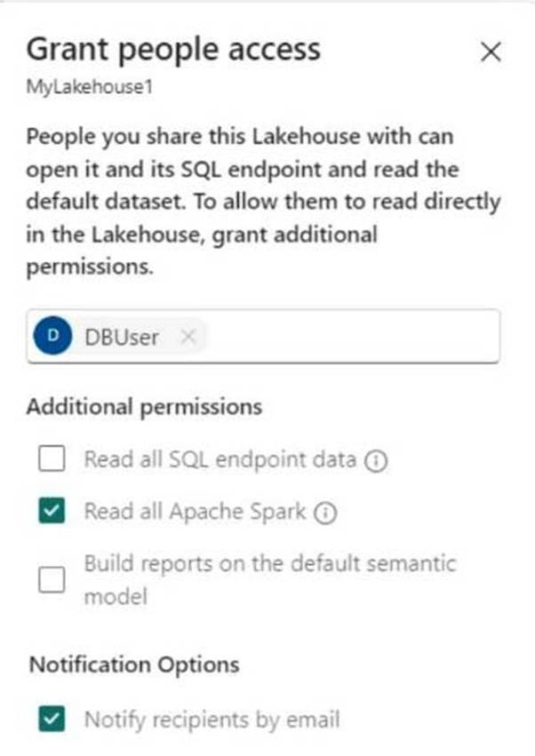Disable the Notify recipients by email checkbox
The height and width of the screenshot is (756, 535).
(52, 719)
